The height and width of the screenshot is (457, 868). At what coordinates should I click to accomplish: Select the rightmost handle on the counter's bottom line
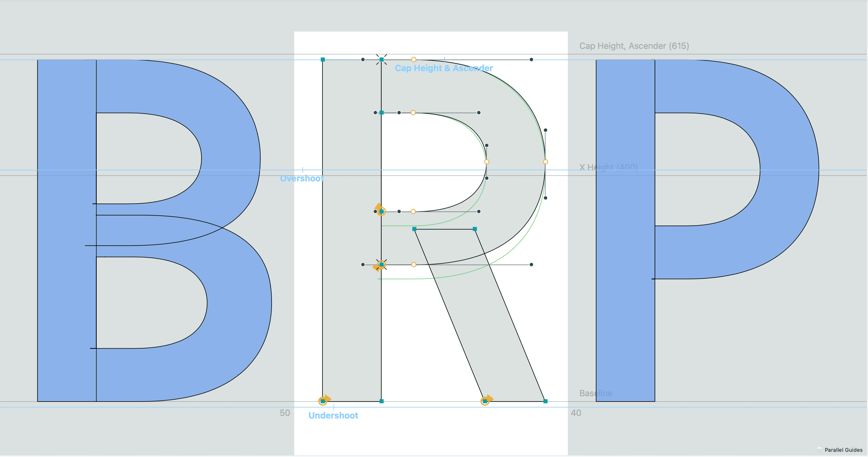click(479, 212)
